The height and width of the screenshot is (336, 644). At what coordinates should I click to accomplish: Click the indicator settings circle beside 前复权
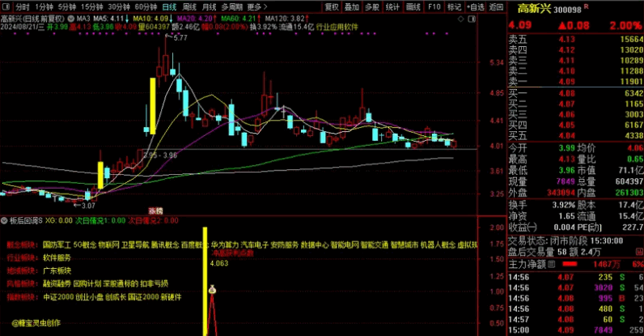tap(70, 19)
